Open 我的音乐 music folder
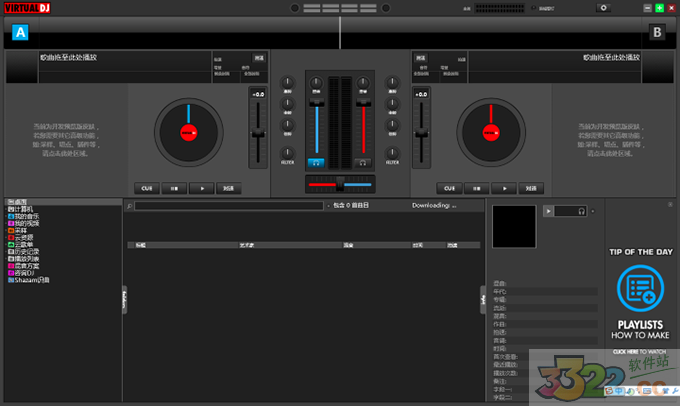This screenshot has width=680, height=406. pyautogui.click(x=23, y=216)
